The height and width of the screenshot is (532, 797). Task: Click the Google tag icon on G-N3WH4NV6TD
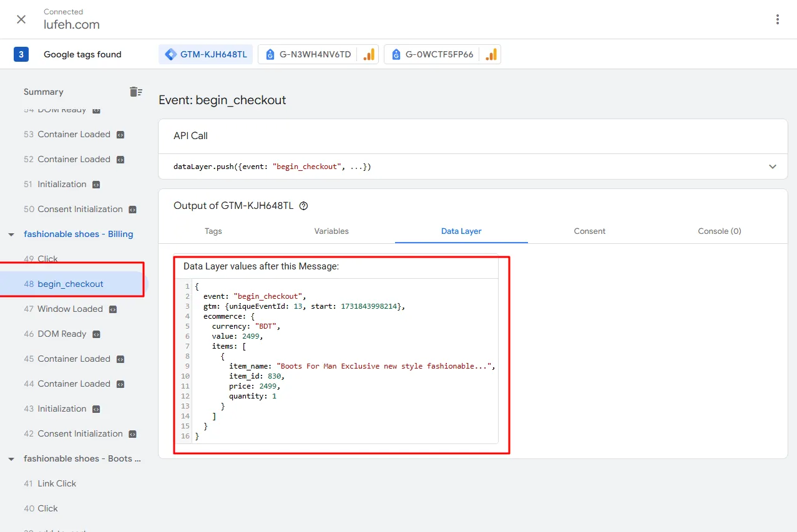270,55
